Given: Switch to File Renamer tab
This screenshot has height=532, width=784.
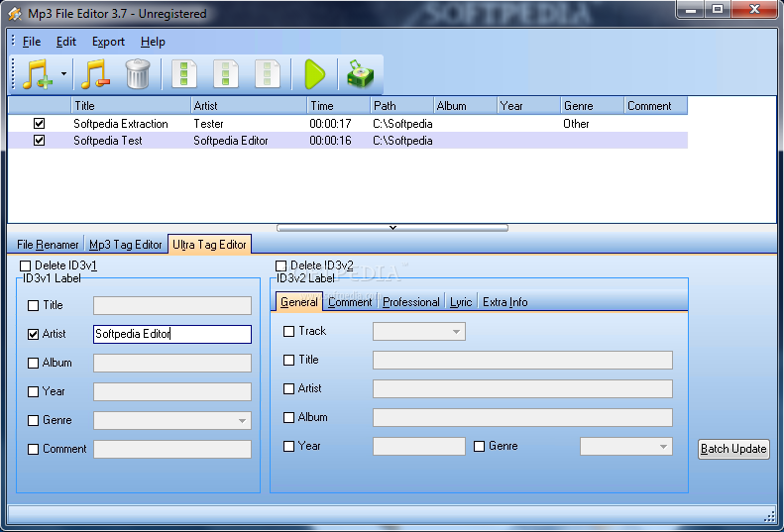Looking at the screenshot, I should click(48, 245).
